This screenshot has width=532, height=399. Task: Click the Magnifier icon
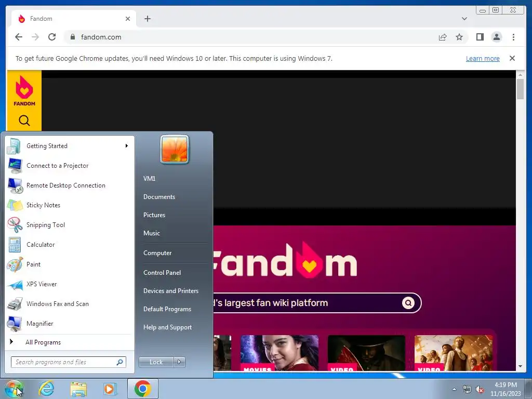pyautogui.click(x=15, y=324)
